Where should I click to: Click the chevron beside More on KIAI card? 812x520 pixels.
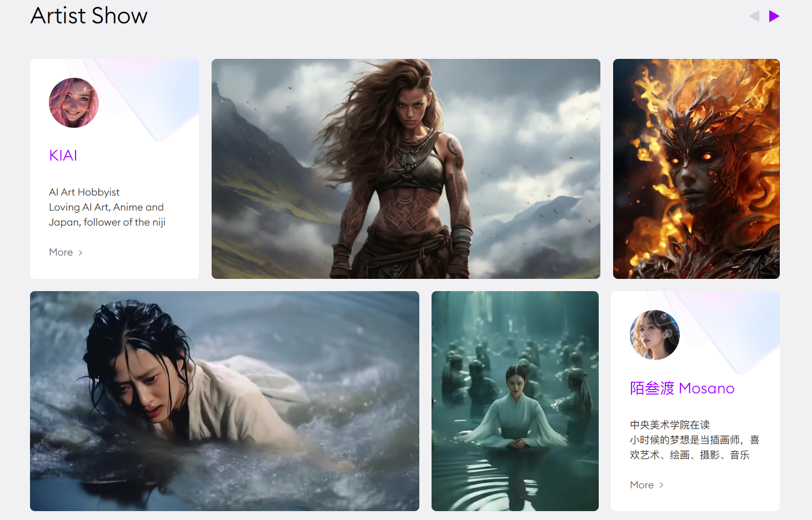81,253
